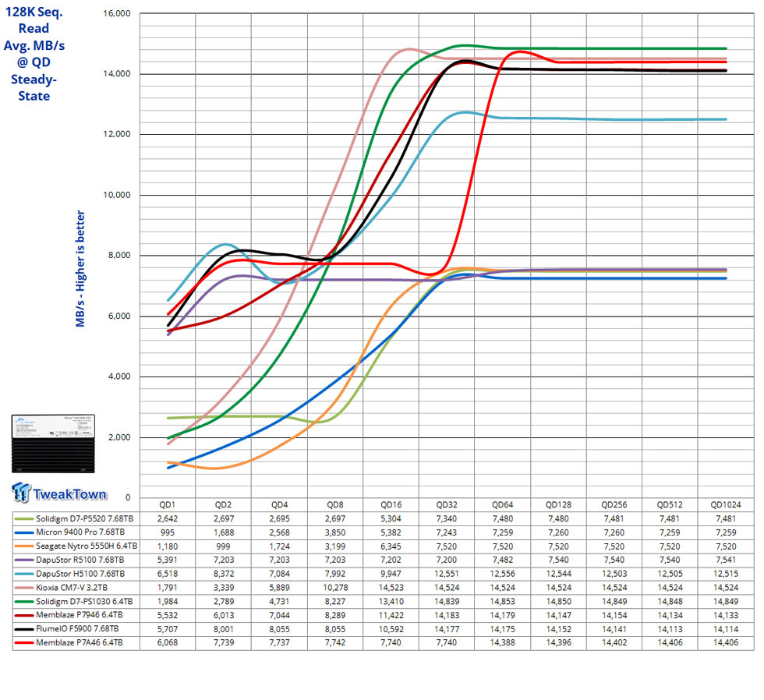Click the Seagate Nytro QD16 value 6,345
This screenshot has height=700, width=764.
(391, 546)
